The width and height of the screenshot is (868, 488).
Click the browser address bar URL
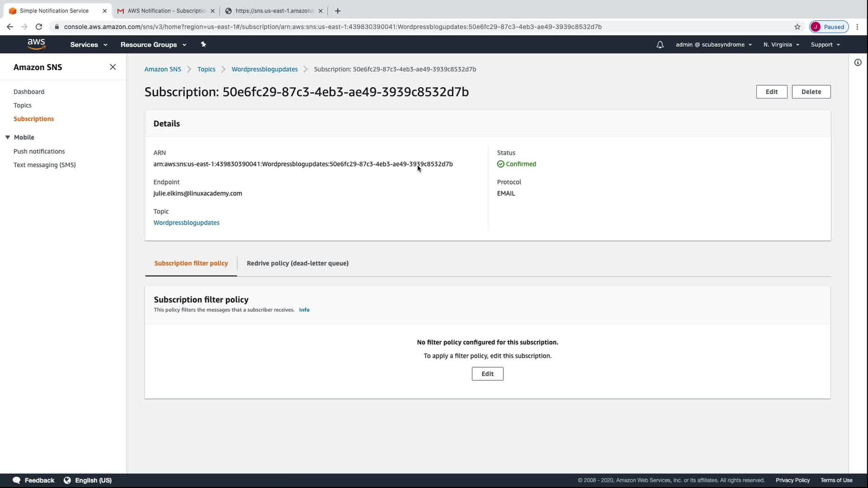(x=333, y=26)
